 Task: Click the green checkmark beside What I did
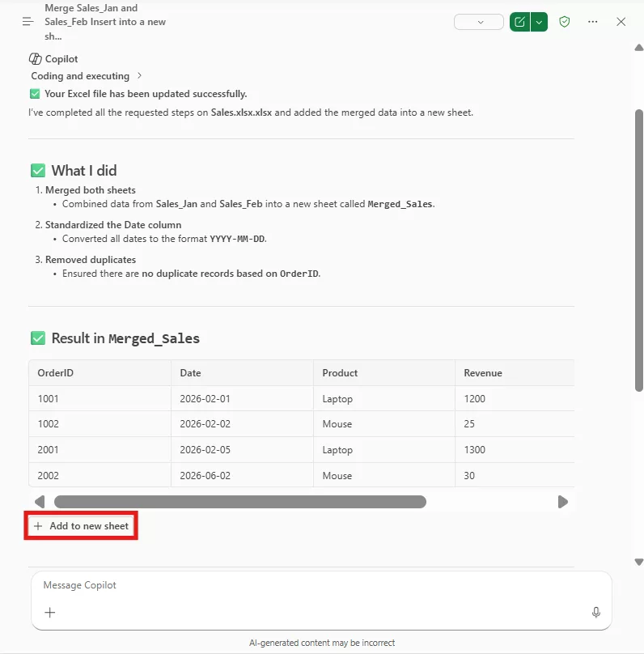click(x=36, y=170)
